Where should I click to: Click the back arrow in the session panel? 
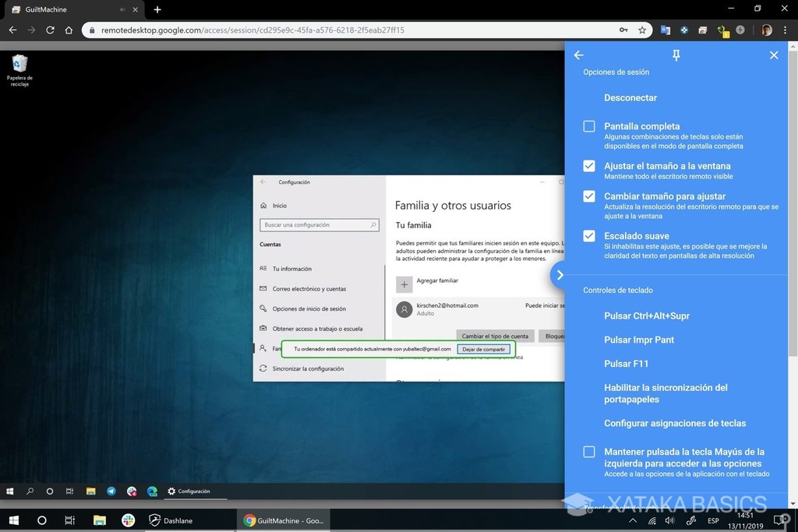tap(578, 55)
